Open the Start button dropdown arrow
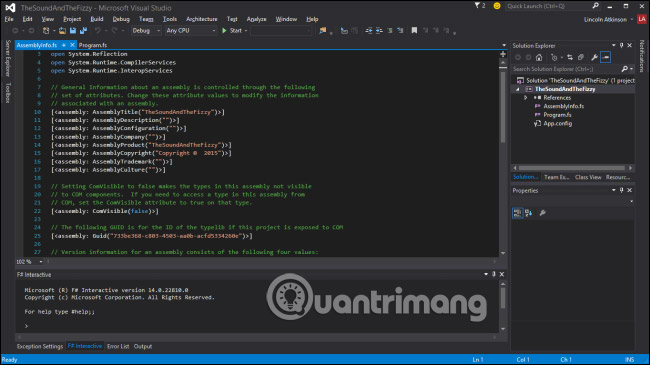650x365 pixels. [x=246, y=31]
